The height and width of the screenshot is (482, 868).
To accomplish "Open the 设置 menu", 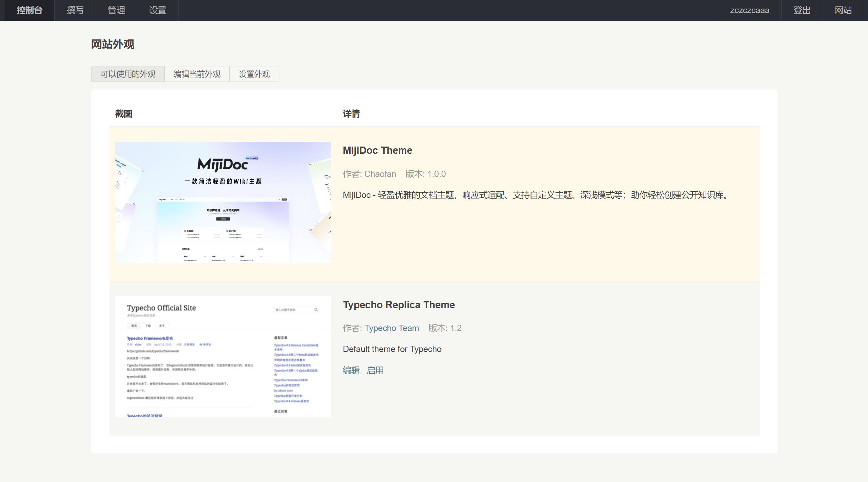I will [158, 10].
